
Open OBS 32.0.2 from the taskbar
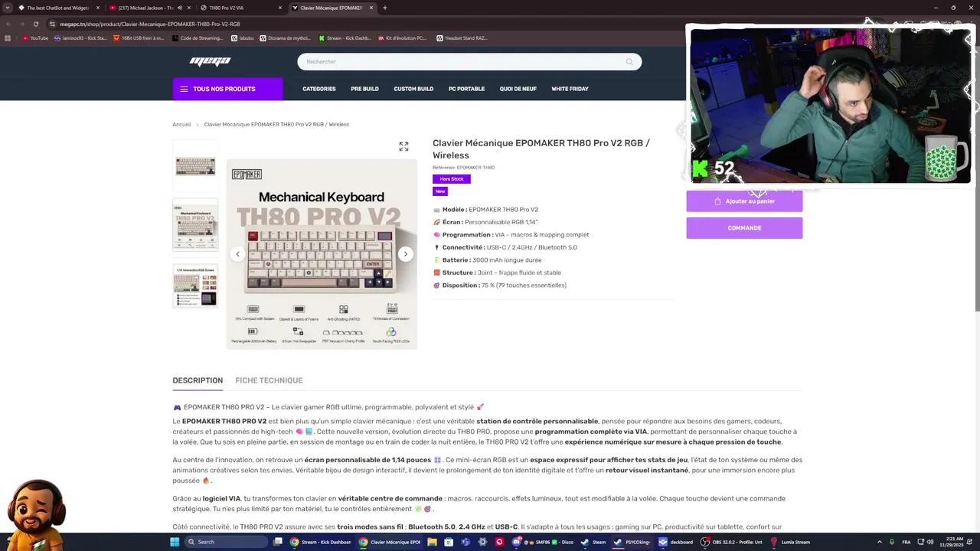733,542
